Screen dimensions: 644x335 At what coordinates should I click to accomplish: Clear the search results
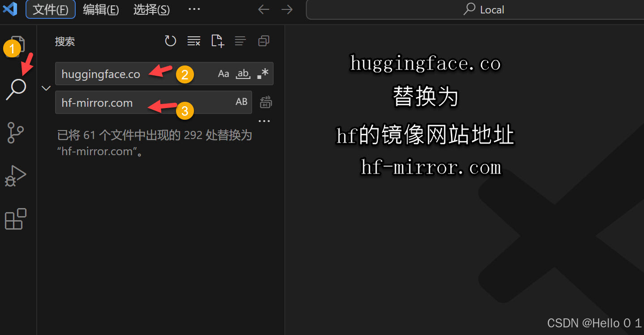click(194, 41)
